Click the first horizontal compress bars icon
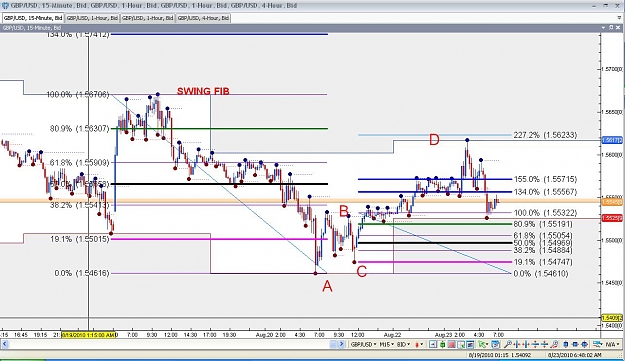 tap(517, 344)
